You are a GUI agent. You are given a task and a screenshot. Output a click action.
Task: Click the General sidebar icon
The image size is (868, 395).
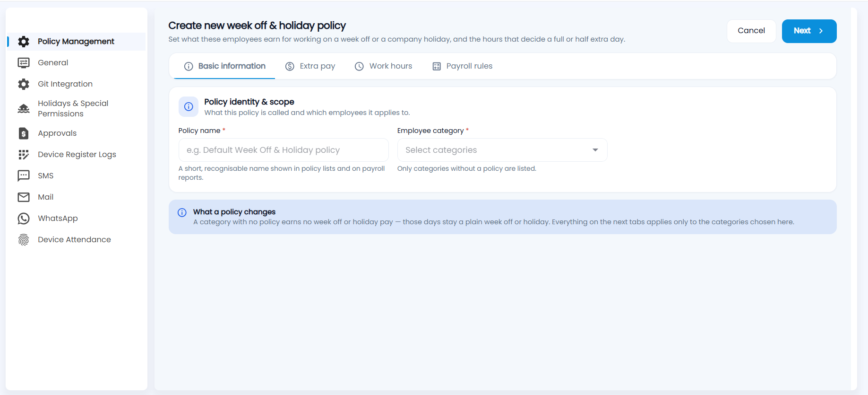[24, 63]
